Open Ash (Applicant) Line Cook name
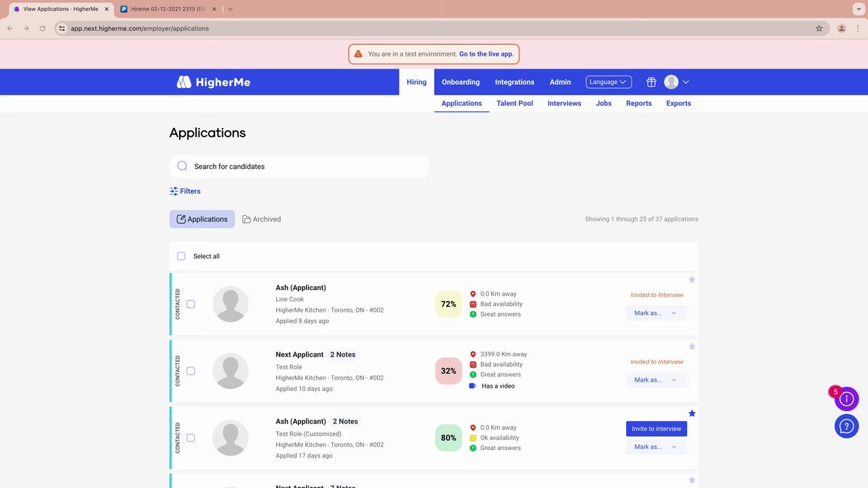The height and width of the screenshot is (488, 868). 300,287
